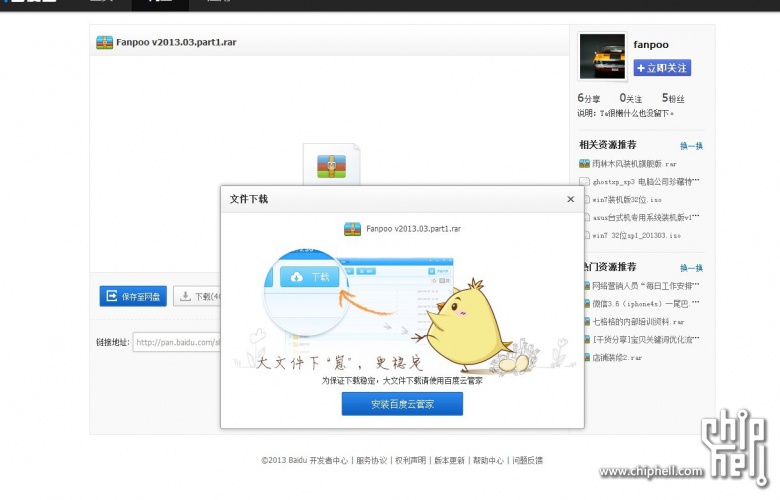Open fanpoo's car avatar thumbnail

click(602, 56)
